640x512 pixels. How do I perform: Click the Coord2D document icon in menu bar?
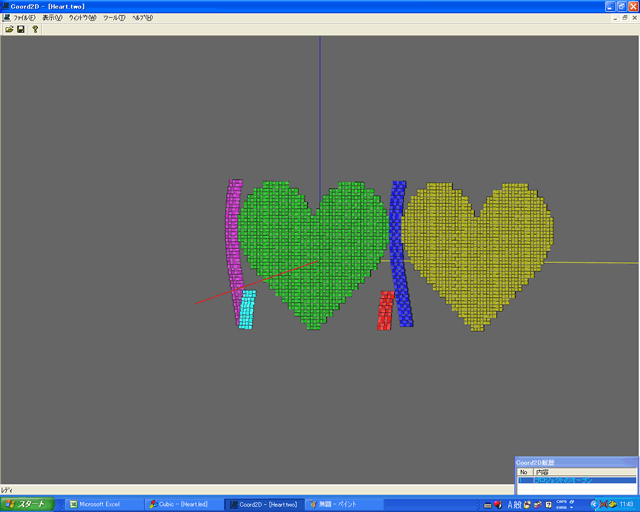pyautogui.click(x=6, y=17)
